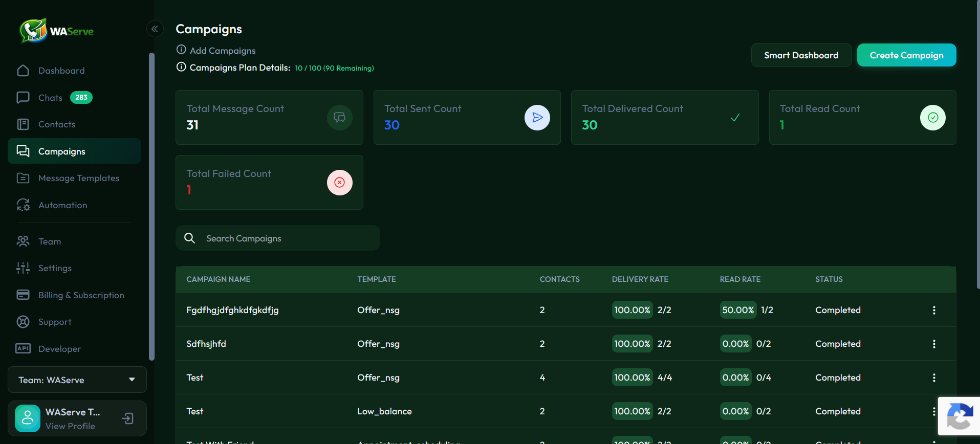Click the Add Campaigns info icon
Screen dimensions: 980x444
(x=181, y=50)
